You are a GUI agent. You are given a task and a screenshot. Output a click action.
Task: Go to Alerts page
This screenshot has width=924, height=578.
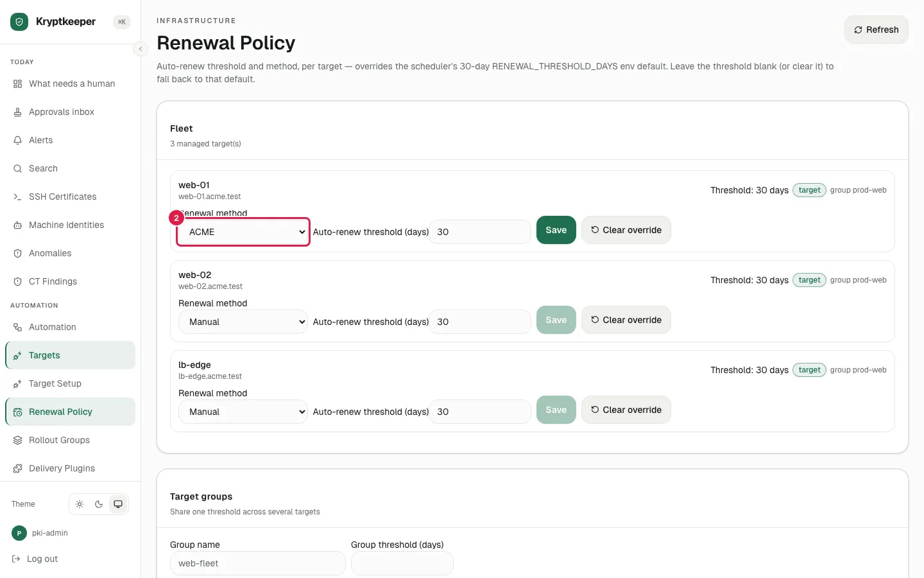pos(70,140)
